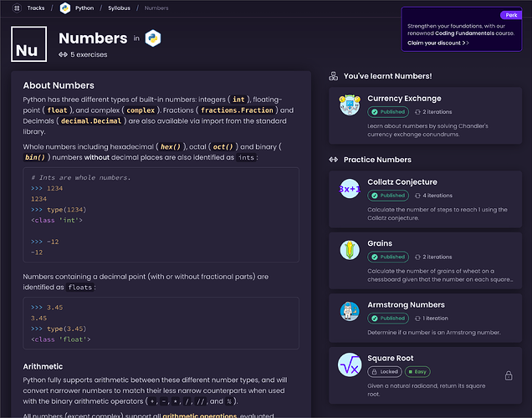Click the Locked badge on Square Root
This screenshot has width=532, height=418.
[385, 372]
